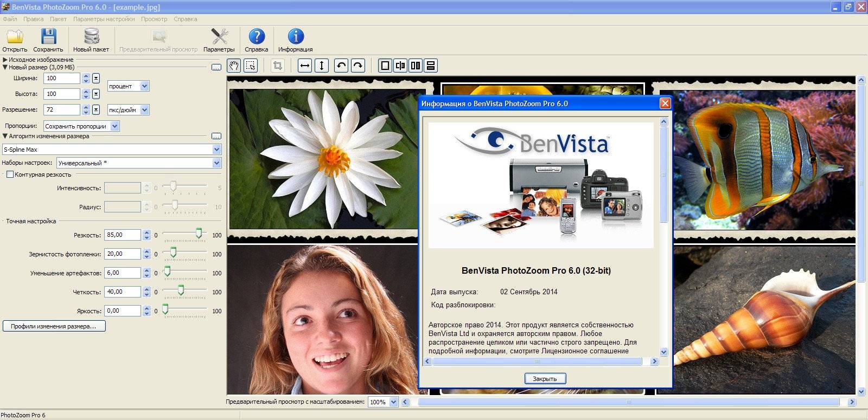Decrease Высота with stepper down arrow
Image resolution: width=868 pixels, height=420 pixels.
86,96
